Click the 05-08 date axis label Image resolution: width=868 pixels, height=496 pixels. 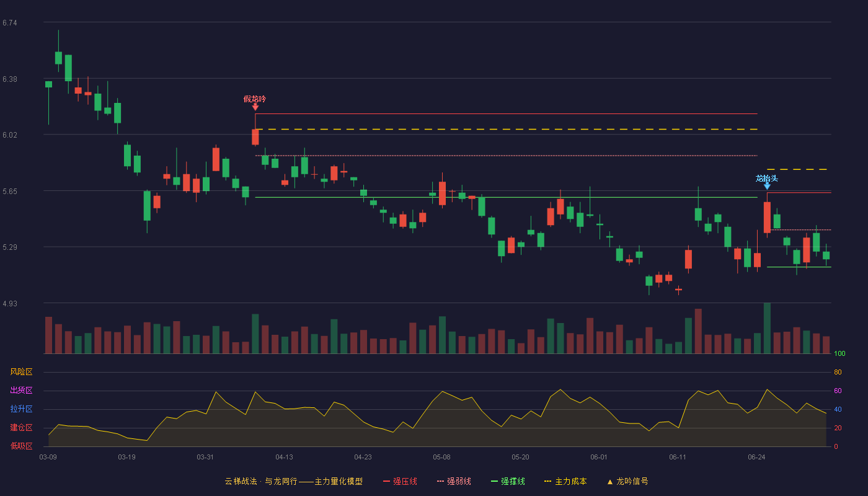(x=441, y=457)
